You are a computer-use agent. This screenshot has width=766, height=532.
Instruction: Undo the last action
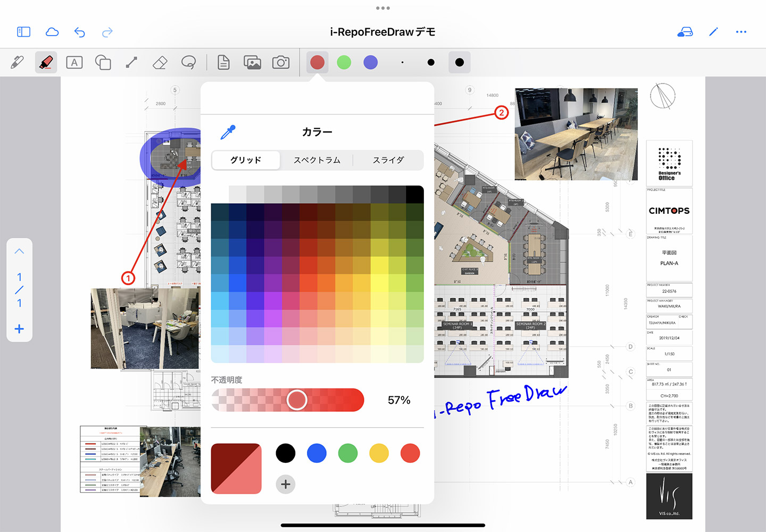[x=80, y=32]
